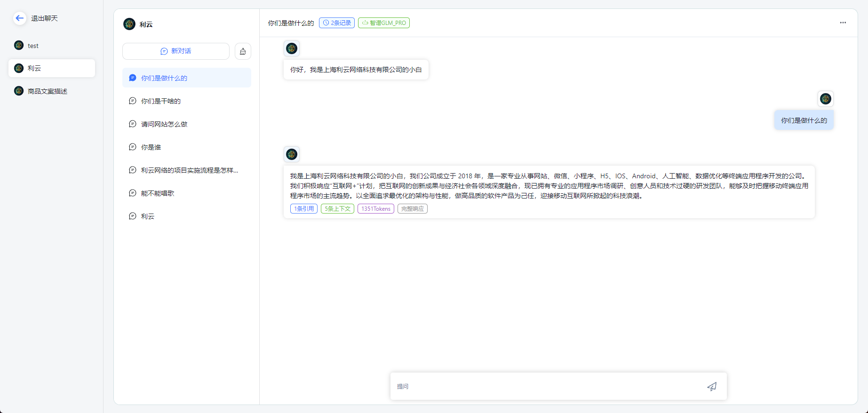
Task: Click the greeting message 你好，我是上海利云...
Action: [x=356, y=70]
